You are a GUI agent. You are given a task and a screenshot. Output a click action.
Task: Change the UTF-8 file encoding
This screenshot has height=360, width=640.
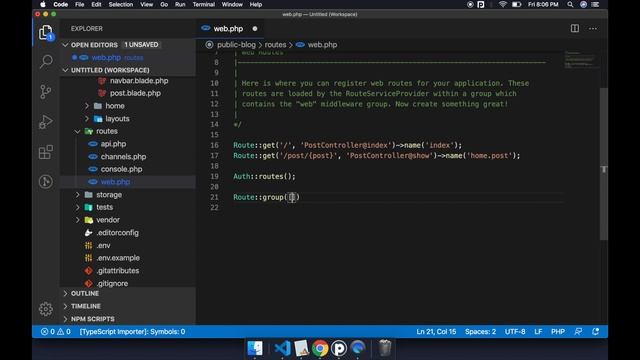tap(515, 331)
